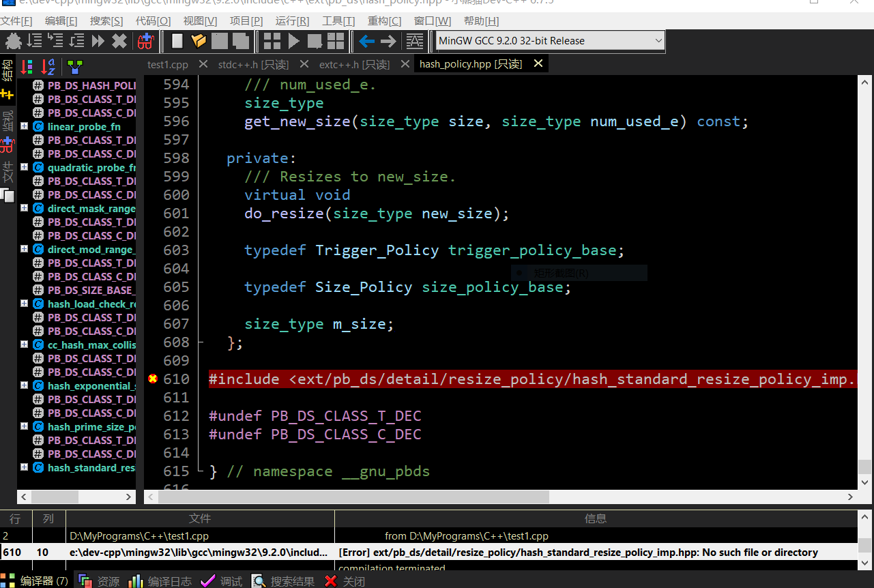Screen dimensions: 874x588
Task: Switch to the extc++.h read-only tab
Action: pyautogui.click(x=354, y=65)
